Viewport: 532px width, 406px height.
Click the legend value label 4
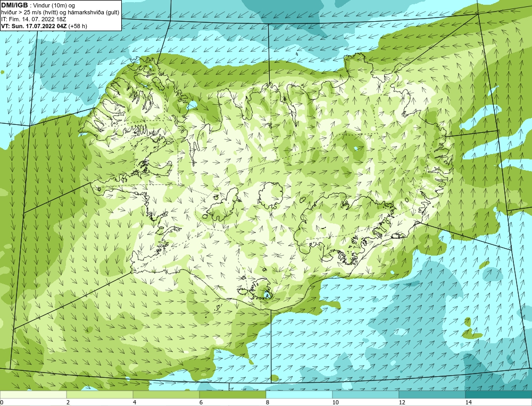[135, 402]
